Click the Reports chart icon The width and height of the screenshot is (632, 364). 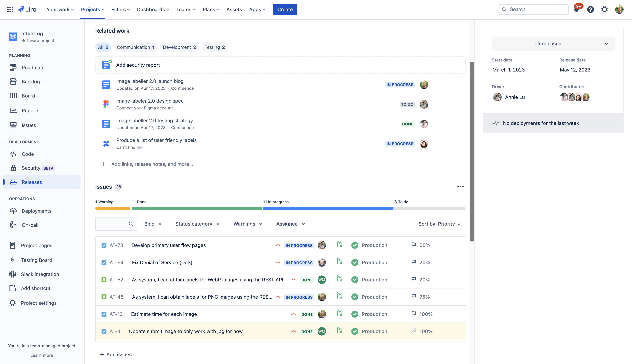point(13,110)
